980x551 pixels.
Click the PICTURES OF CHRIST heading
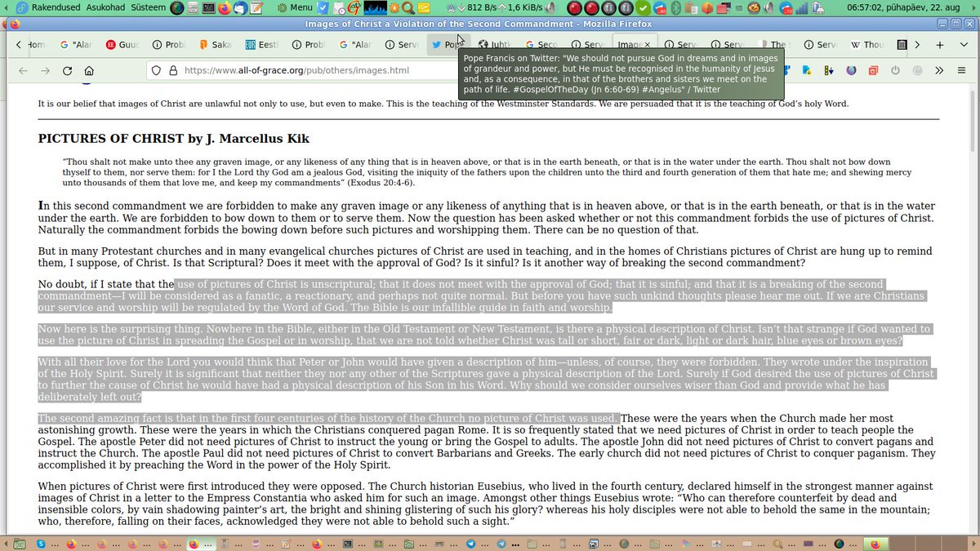point(173,139)
